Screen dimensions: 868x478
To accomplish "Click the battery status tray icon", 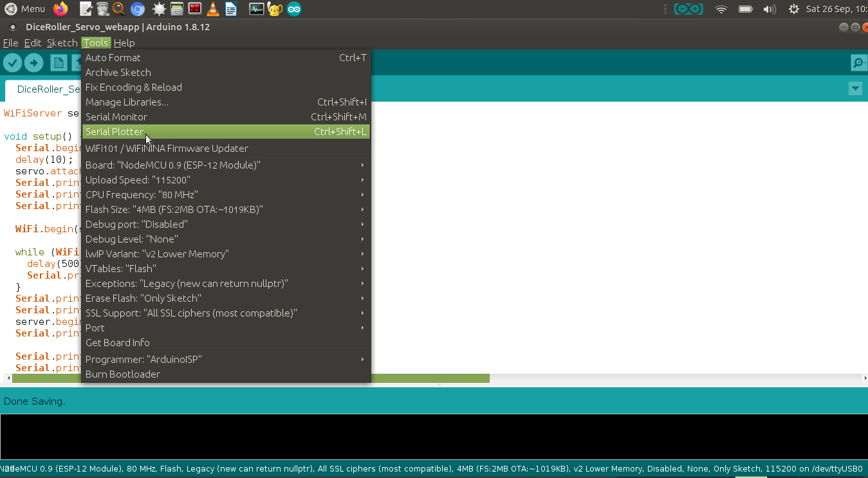I will (x=746, y=9).
